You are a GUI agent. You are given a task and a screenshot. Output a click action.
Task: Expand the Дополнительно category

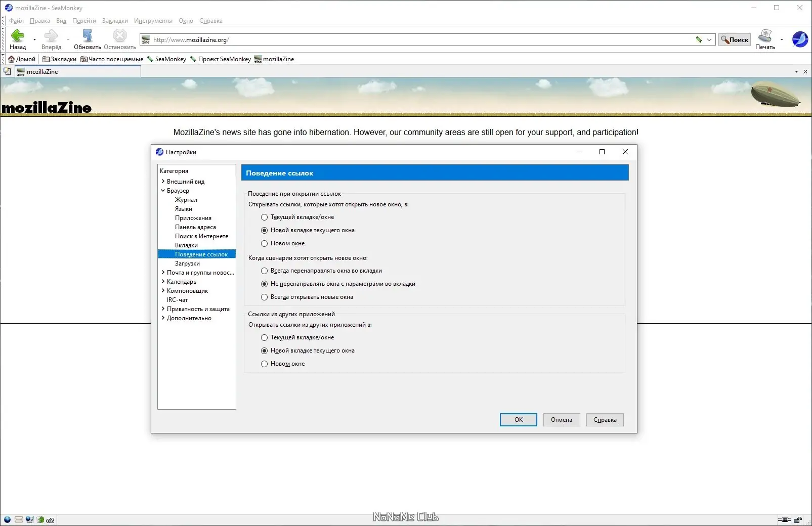click(163, 318)
